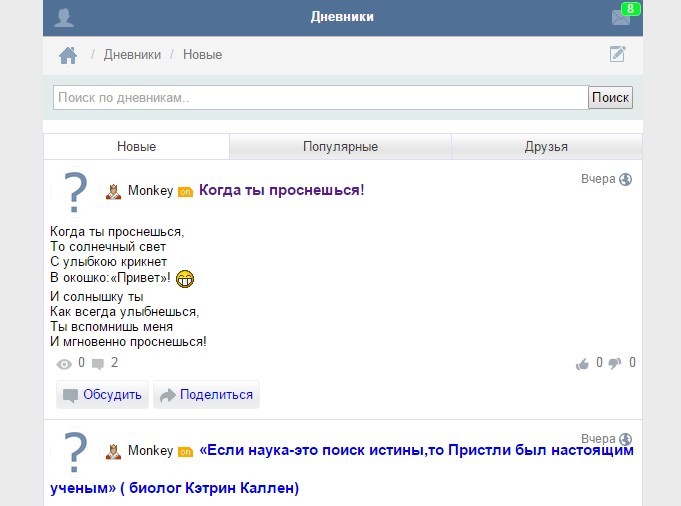Click globe icon next to first post's date
The image size is (681, 506).
[x=626, y=180]
